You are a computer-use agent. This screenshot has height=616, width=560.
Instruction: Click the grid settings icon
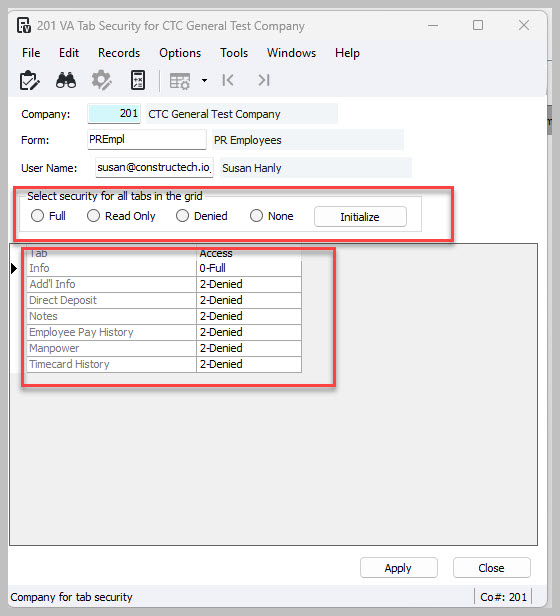pos(180,81)
